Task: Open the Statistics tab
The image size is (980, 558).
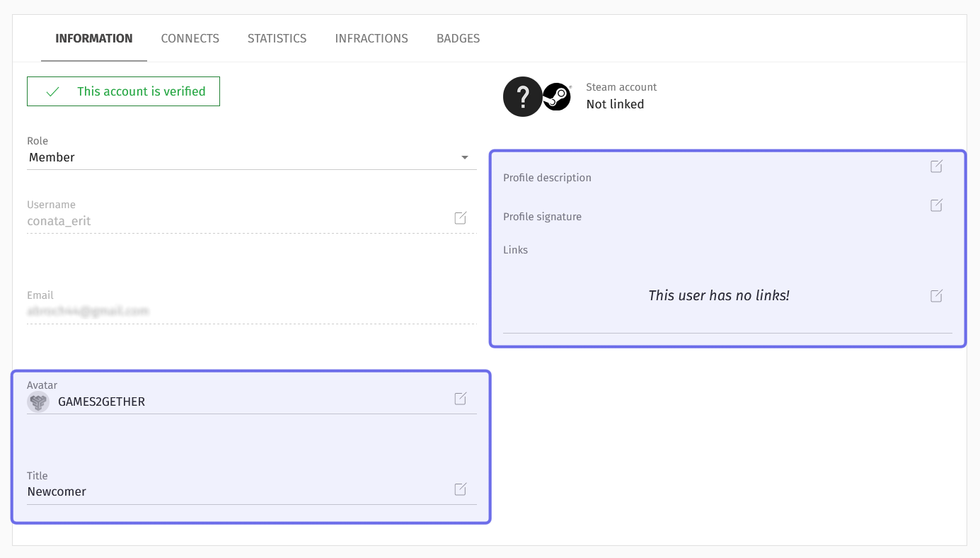Action: point(277,39)
